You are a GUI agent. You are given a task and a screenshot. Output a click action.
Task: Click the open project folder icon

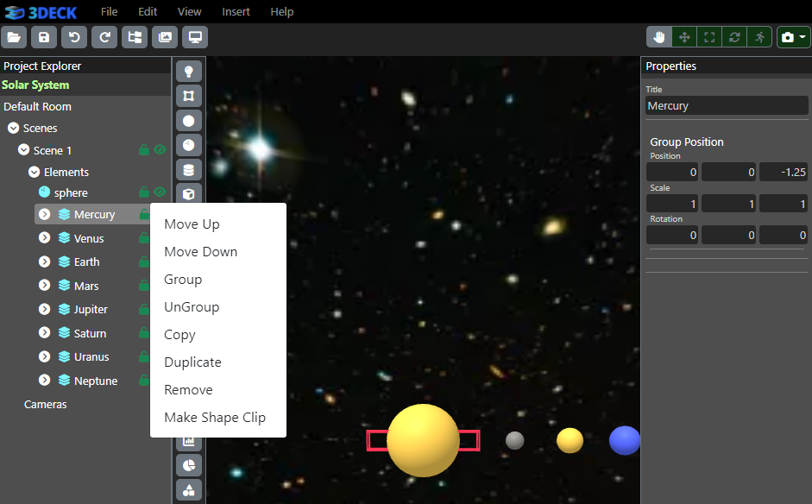click(14, 37)
